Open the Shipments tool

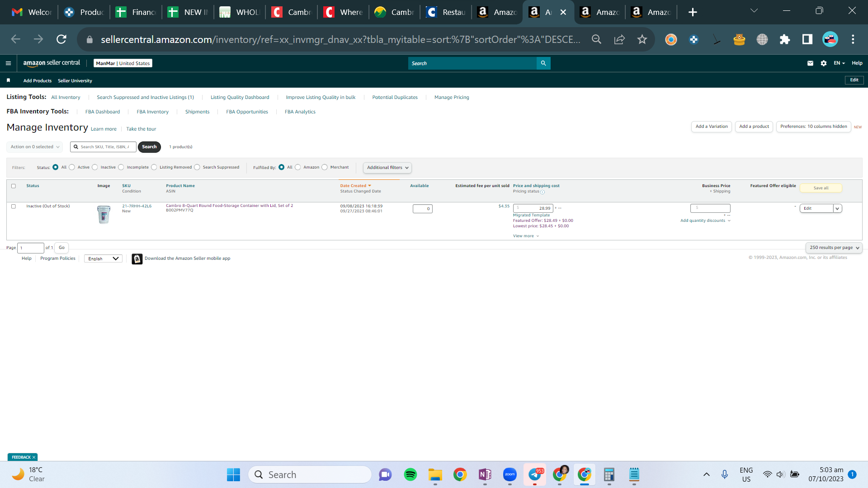197,112
